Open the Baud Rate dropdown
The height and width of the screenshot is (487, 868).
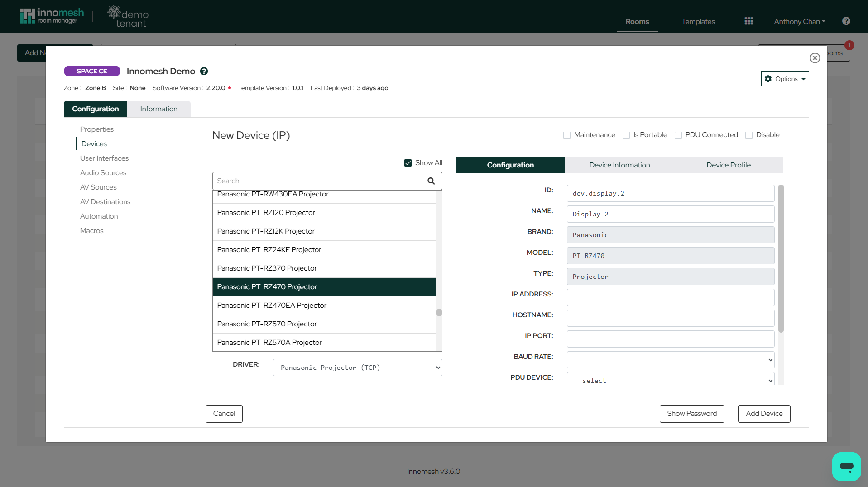pos(670,360)
